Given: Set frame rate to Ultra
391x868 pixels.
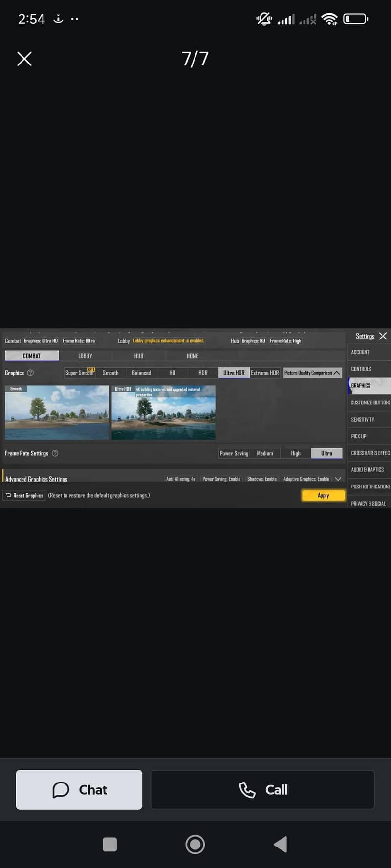Looking at the screenshot, I should pyautogui.click(x=326, y=453).
